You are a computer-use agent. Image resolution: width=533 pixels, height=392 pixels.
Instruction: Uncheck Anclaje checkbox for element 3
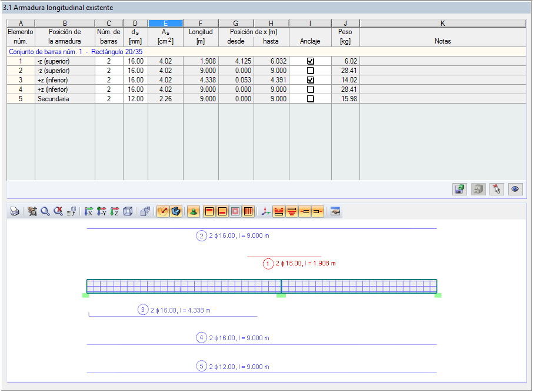coord(311,80)
